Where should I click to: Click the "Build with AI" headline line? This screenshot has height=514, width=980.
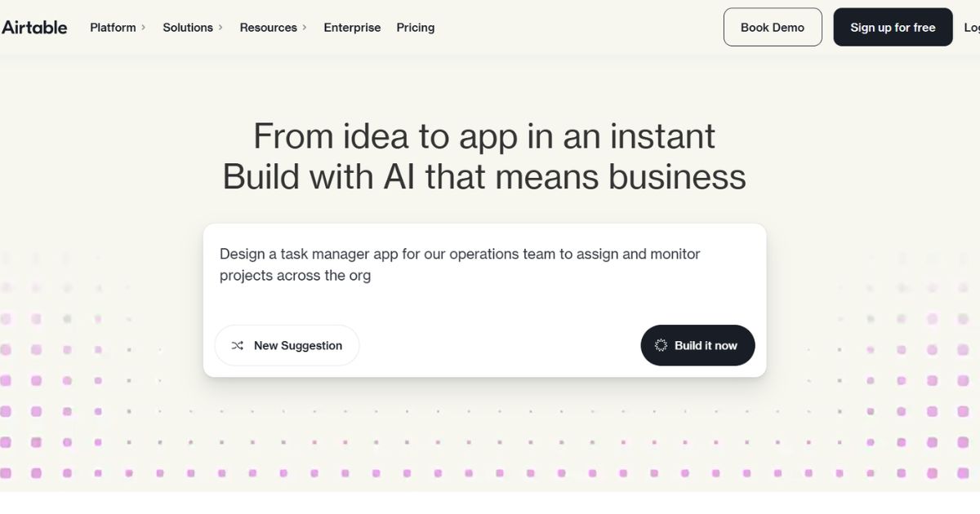(484, 176)
